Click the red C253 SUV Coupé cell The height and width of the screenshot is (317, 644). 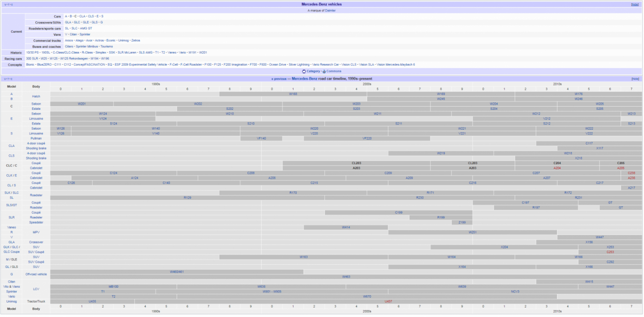point(610,252)
